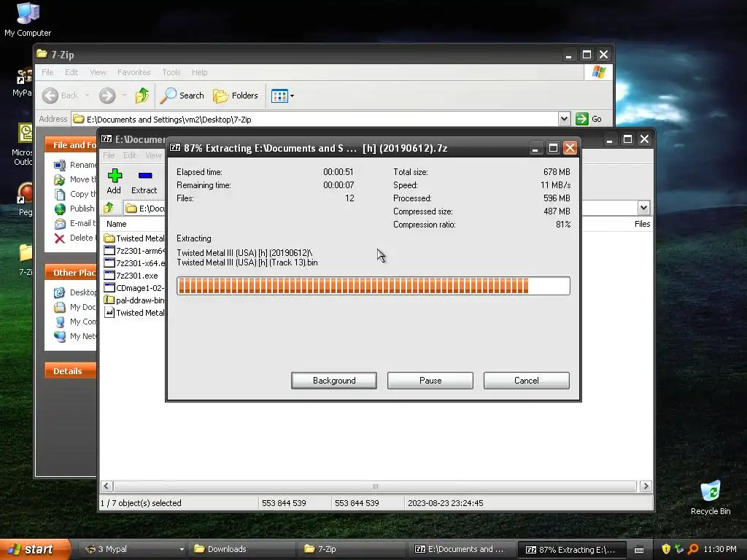Open File menu in Explorer window
The image size is (747, 560).
point(47,72)
